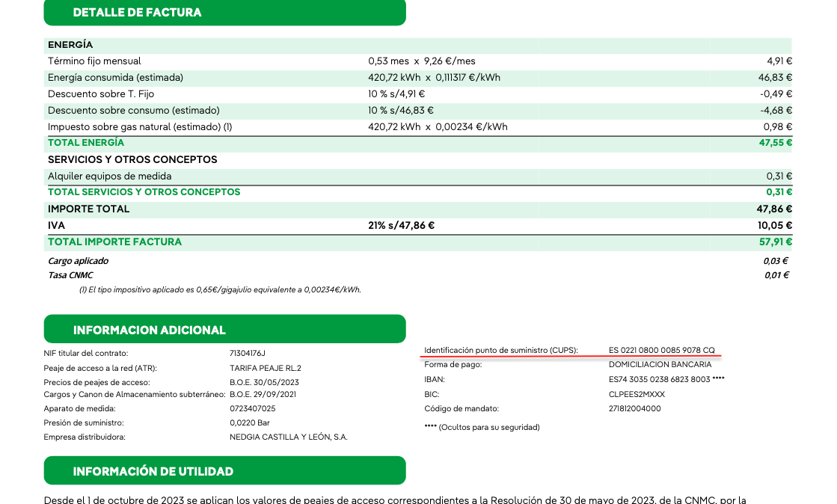Select the BIC code CLPEES2MXXX
837x504 pixels.
(637, 395)
